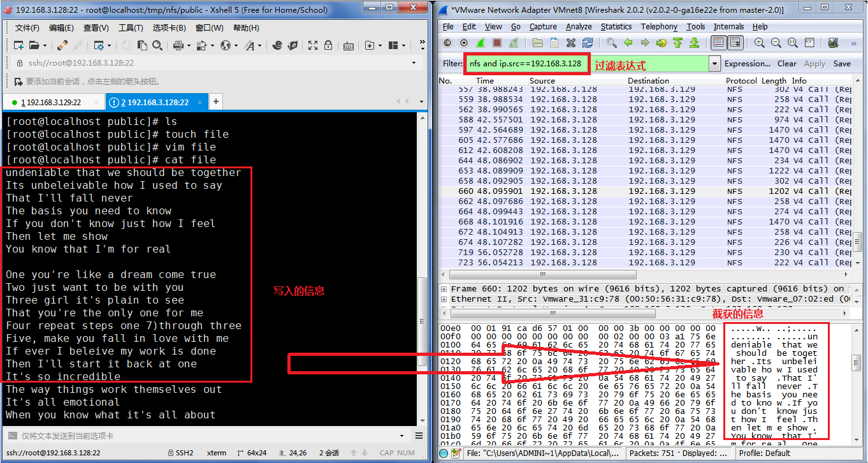Open the filter history dropdown arrow

pos(714,64)
